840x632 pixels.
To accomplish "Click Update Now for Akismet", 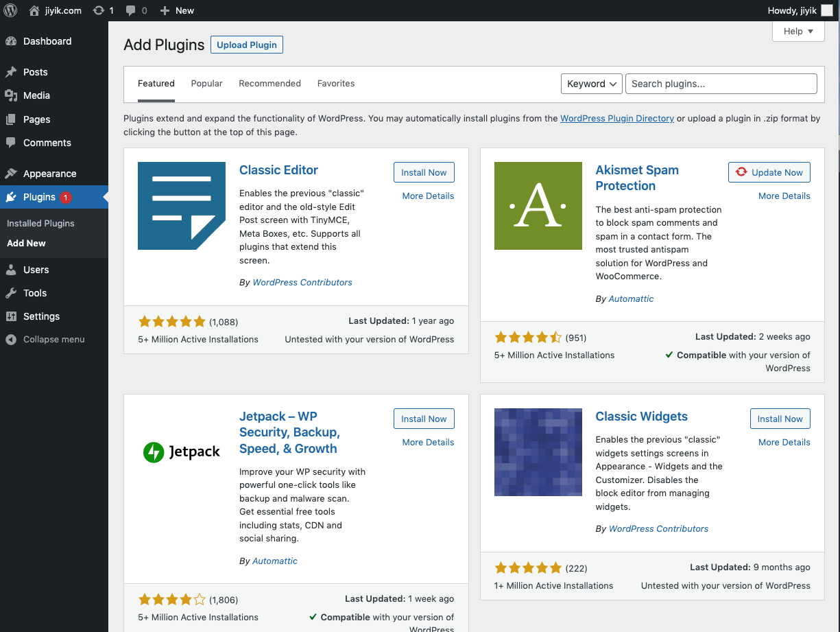I will 769,172.
